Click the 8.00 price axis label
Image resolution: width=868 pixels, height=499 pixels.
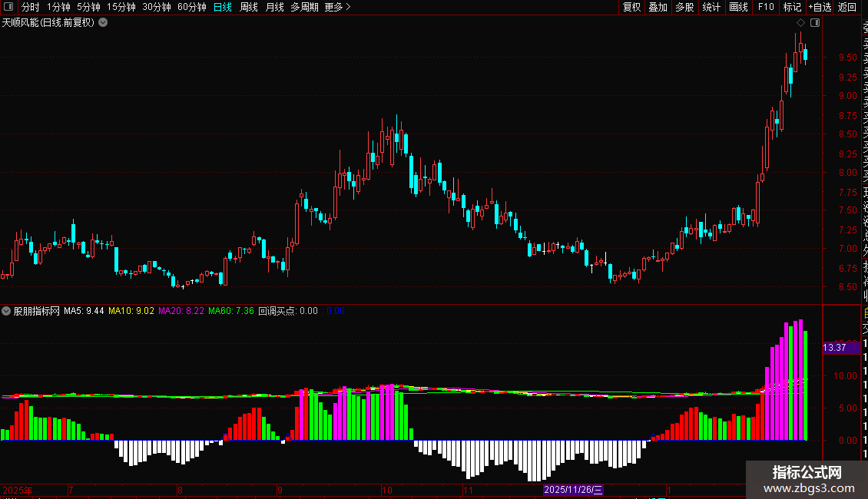coord(847,173)
